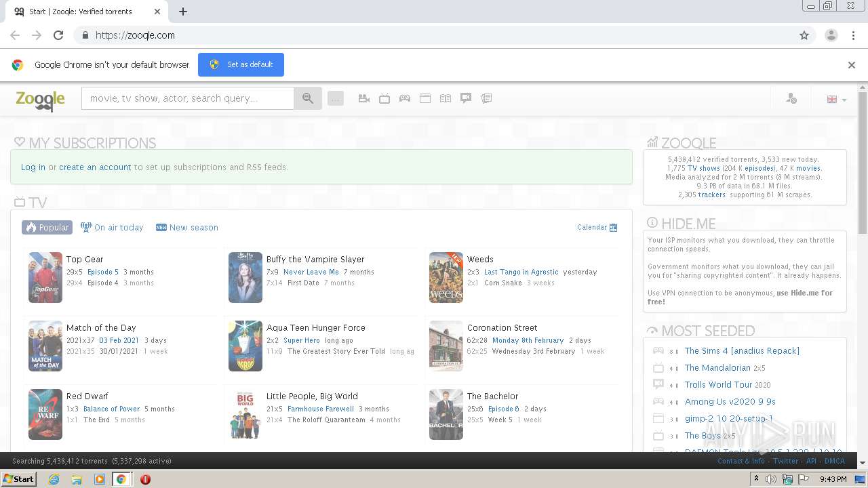Viewport: 868px width, 488px height.
Task: Open the books category icon
Action: pos(446,98)
